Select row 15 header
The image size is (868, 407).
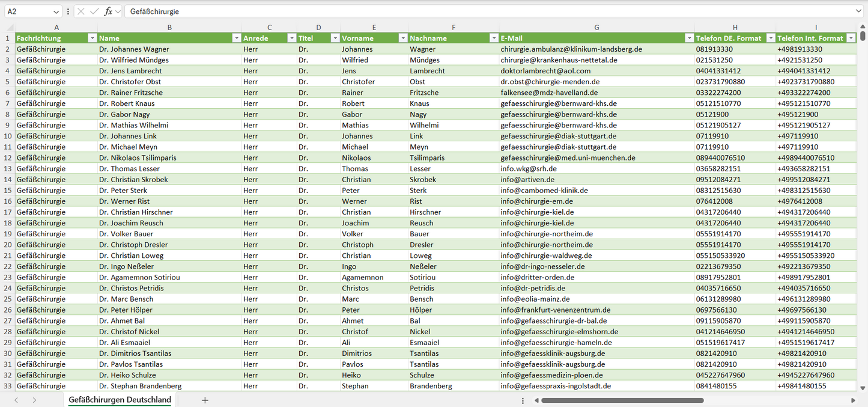[x=8, y=191]
